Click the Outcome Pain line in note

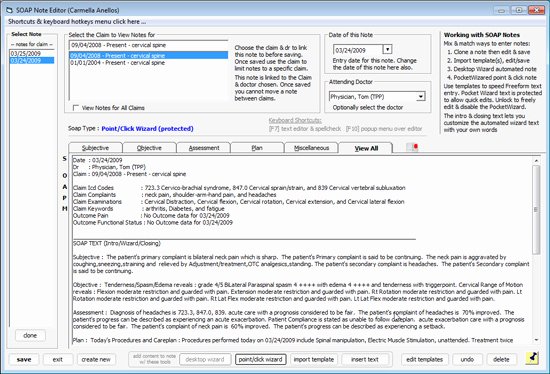[x=151, y=215]
